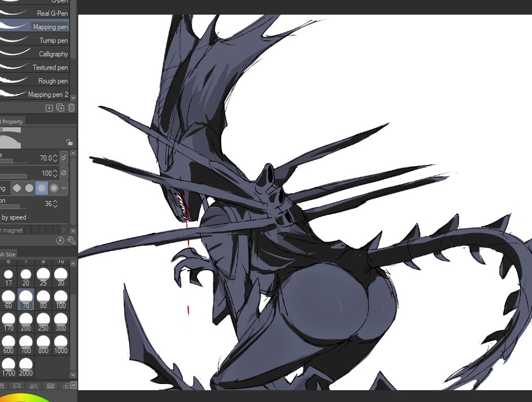Select the Real G-Pen sub tool
The height and width of the screenshot is (402, 532).
(34, 13)
